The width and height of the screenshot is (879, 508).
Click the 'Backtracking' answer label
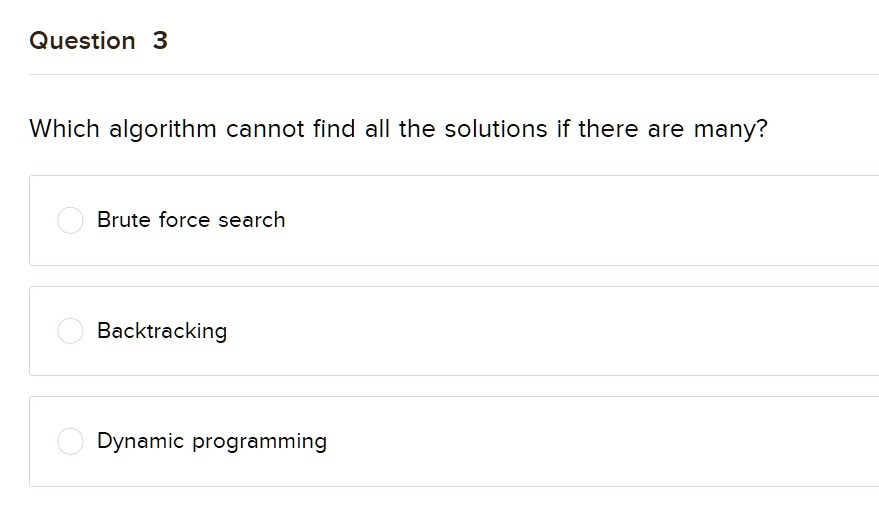coord(162,331)
